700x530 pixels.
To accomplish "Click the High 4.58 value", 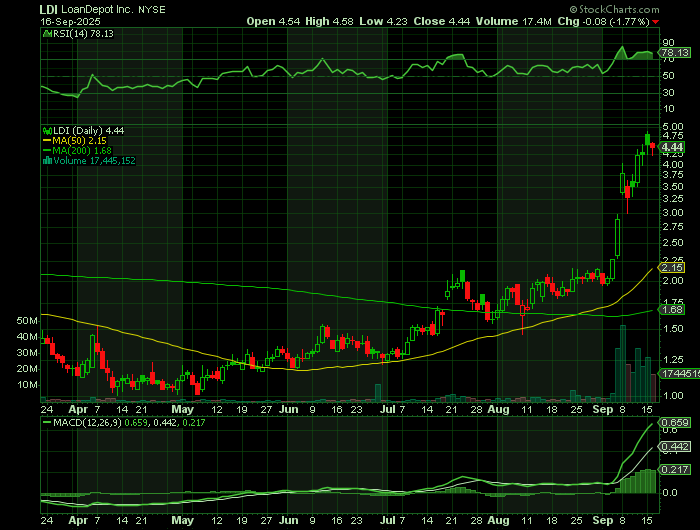I will tap(329, 21).
